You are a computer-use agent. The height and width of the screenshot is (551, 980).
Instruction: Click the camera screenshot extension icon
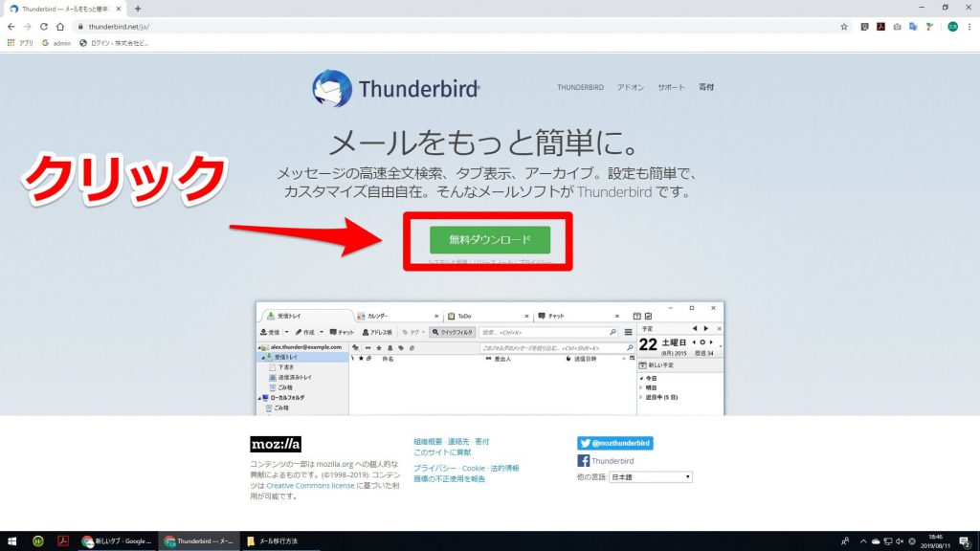pos(897,27)
